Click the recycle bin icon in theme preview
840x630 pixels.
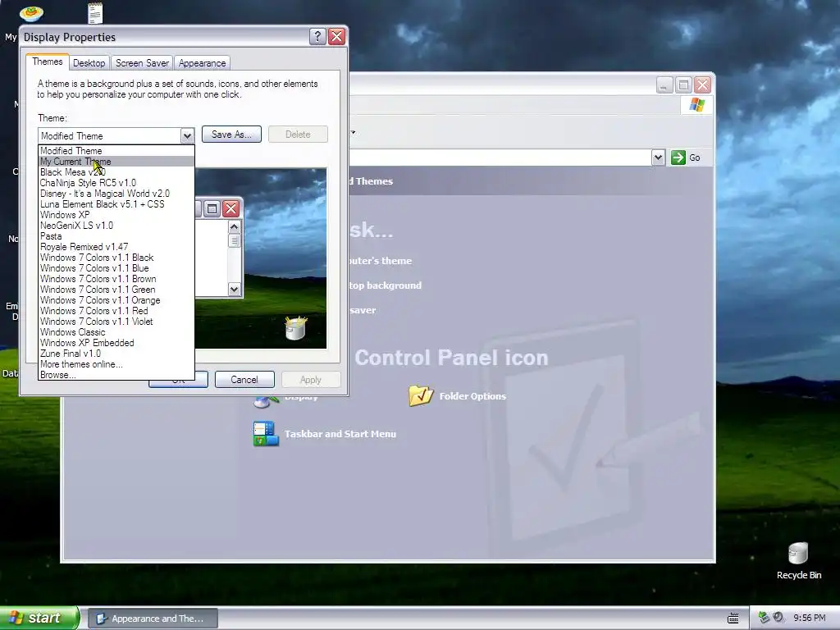click(x=295, y=328)
